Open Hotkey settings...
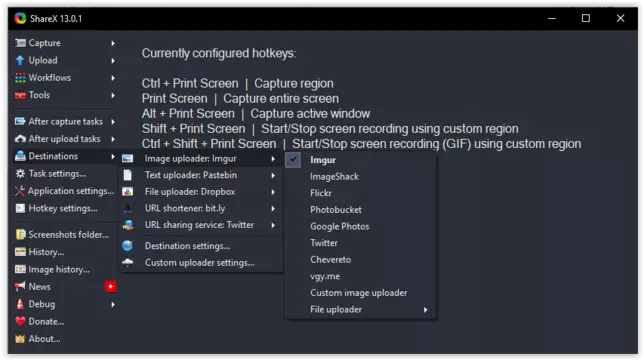Image resolution: width=644 pixels, height=360 pixels. (64, 208)
